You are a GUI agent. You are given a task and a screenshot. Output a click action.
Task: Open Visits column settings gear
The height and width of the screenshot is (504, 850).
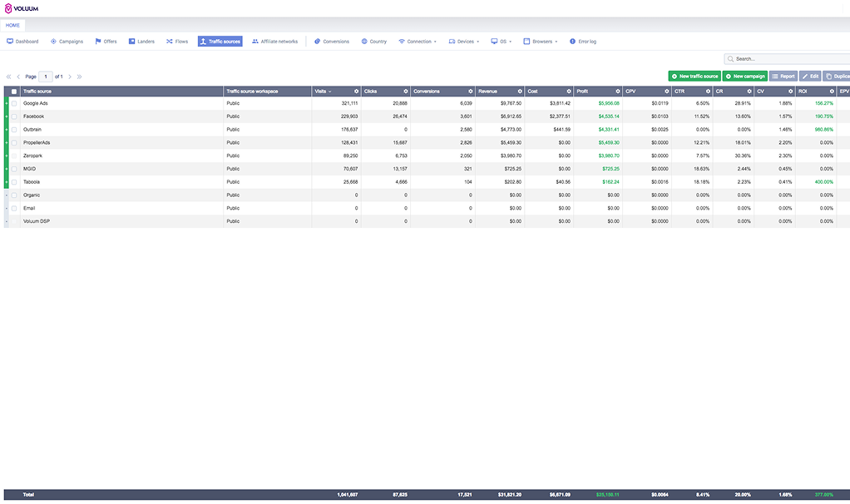[356, 91]
